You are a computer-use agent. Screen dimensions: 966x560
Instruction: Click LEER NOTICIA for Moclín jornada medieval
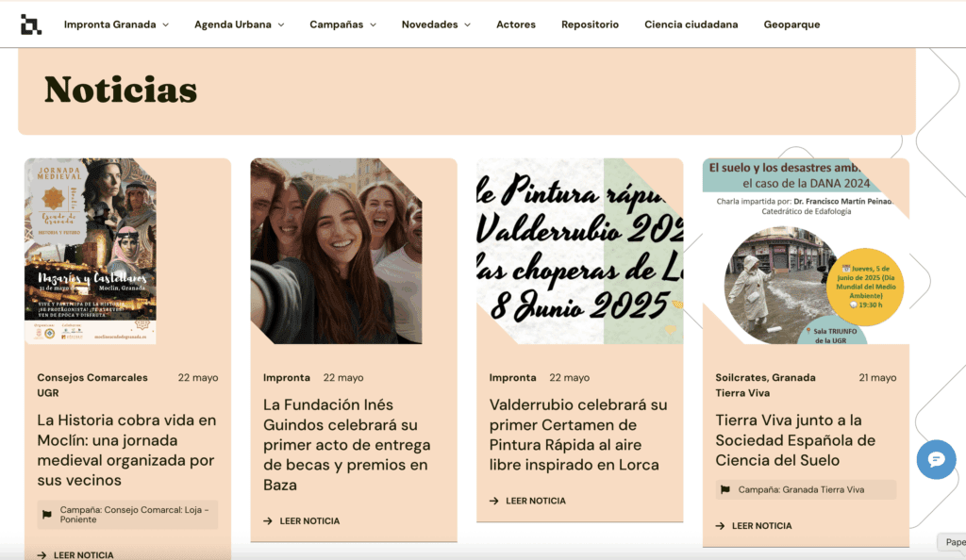point(83,555)
